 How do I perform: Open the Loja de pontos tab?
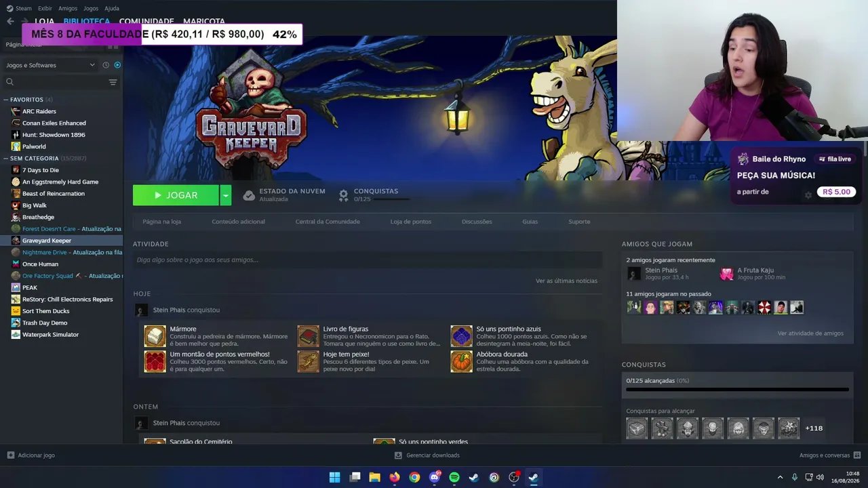point(410,222)
